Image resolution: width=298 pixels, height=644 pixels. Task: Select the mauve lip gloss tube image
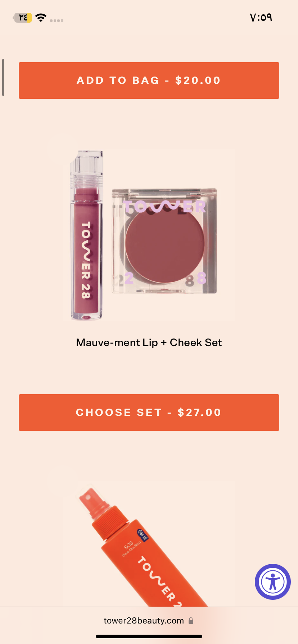click(86, 235)
